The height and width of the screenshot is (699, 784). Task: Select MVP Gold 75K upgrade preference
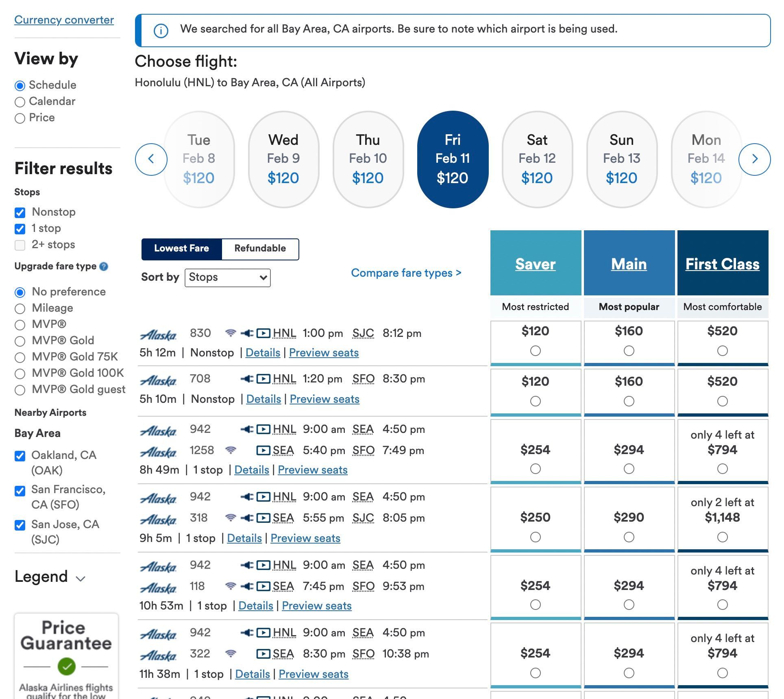point(20,357)
